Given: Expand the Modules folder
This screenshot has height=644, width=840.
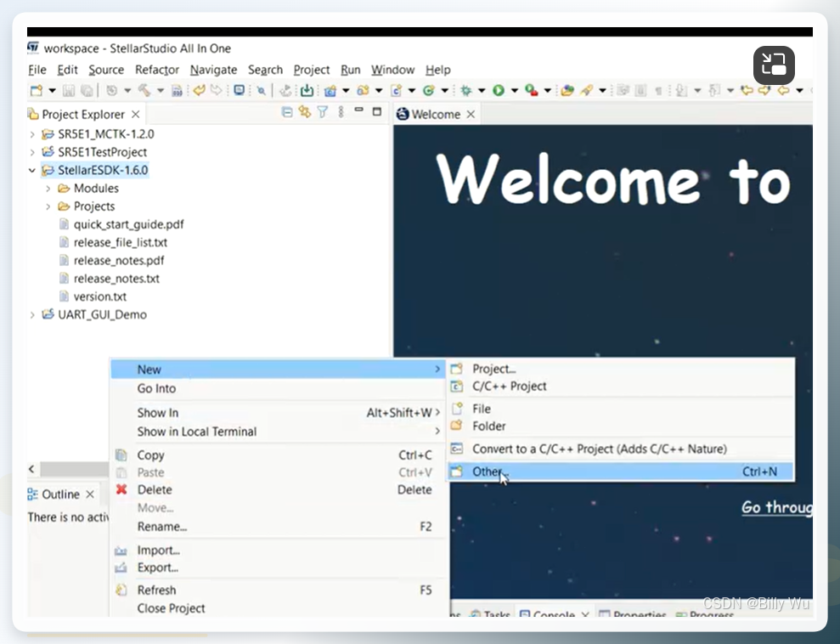Looking at the screenshot, I should click(x=48, y=189).
